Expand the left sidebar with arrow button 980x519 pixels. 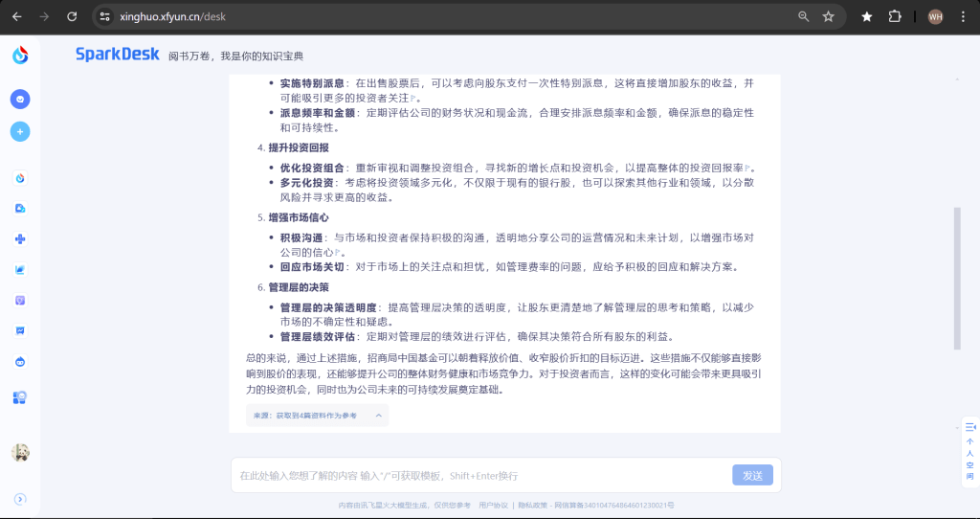[x=20, y=498]
